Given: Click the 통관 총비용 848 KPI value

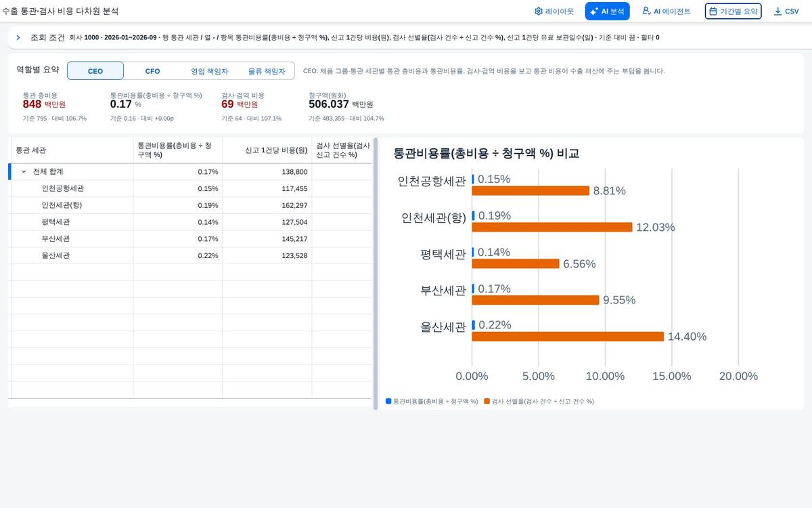Looking at the screenshot, I should (32, 104).
